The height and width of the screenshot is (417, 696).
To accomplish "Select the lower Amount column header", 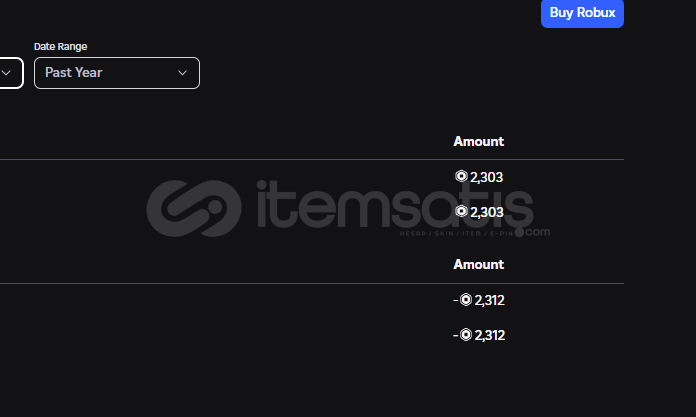I will click(x=478, y=264).
